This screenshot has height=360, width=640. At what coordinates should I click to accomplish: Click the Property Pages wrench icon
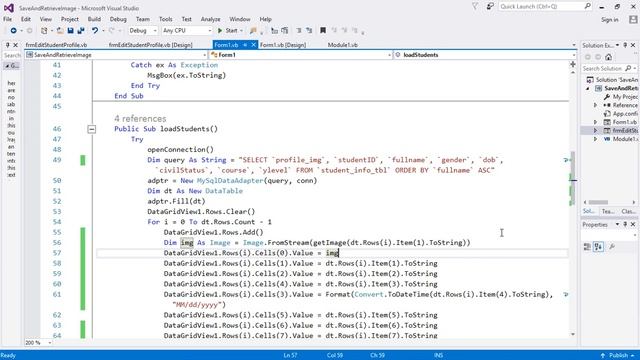612,247
